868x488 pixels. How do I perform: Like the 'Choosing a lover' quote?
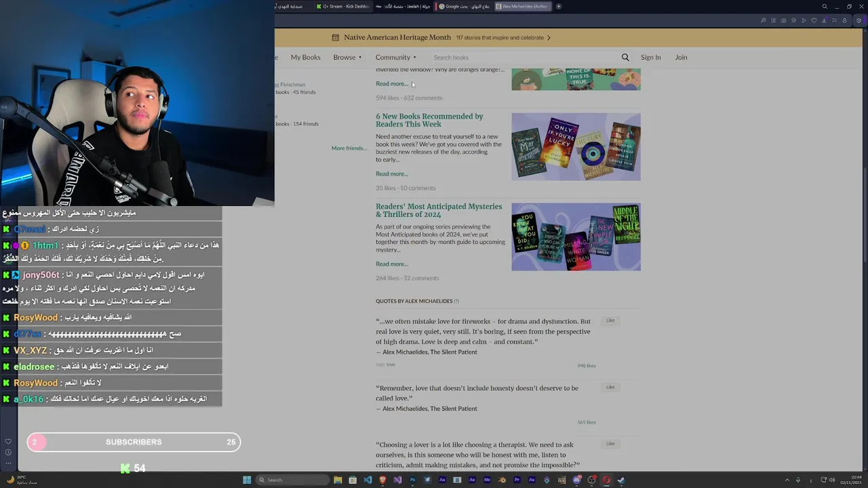click(x=610, y=444)
